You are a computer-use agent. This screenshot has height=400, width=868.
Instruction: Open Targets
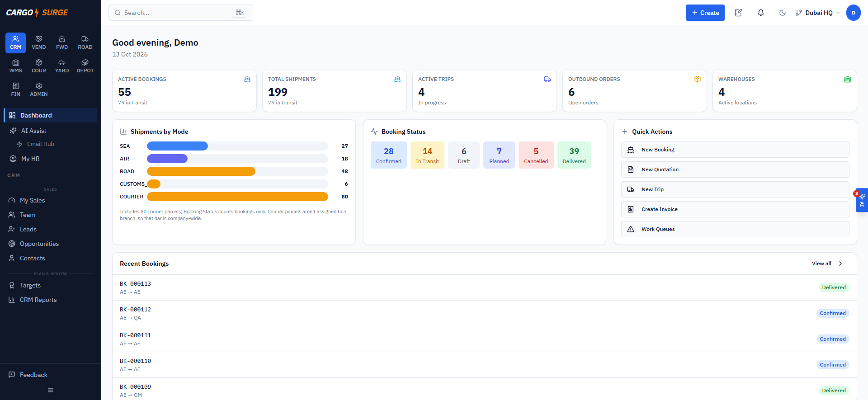coord(51,285)
